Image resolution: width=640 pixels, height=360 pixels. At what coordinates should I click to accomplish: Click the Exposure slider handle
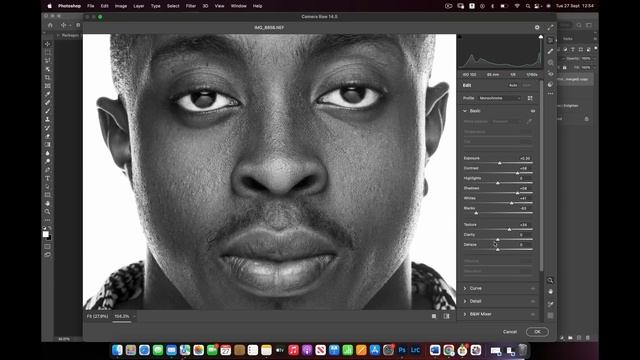click(500, 163)
